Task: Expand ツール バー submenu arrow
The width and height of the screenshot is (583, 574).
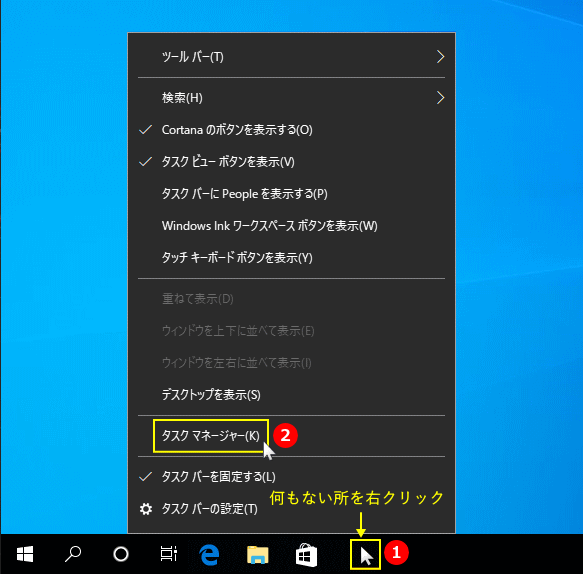Action: point(440,57)
